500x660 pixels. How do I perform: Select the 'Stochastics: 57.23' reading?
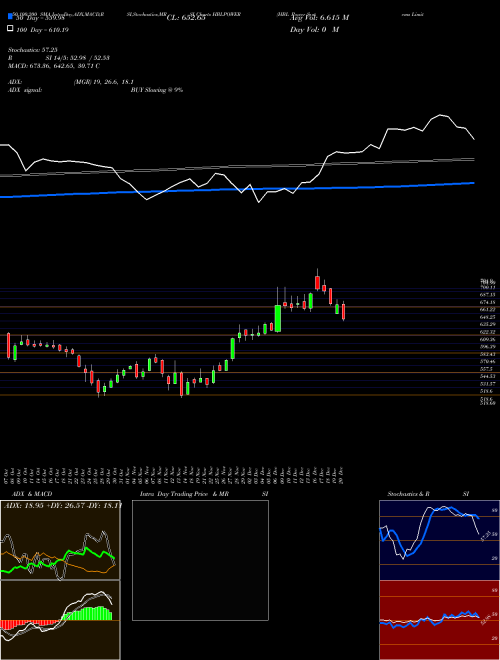[x=32, y=50]
